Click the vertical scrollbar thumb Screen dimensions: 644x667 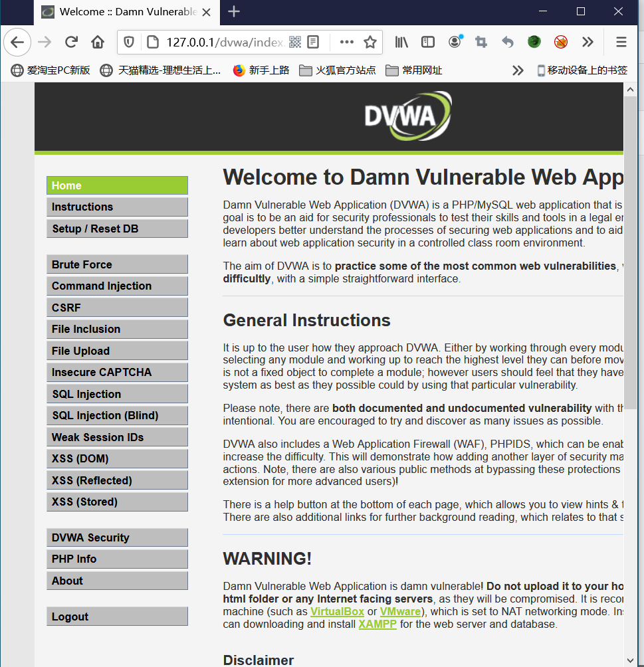click(x=631, y=252)
